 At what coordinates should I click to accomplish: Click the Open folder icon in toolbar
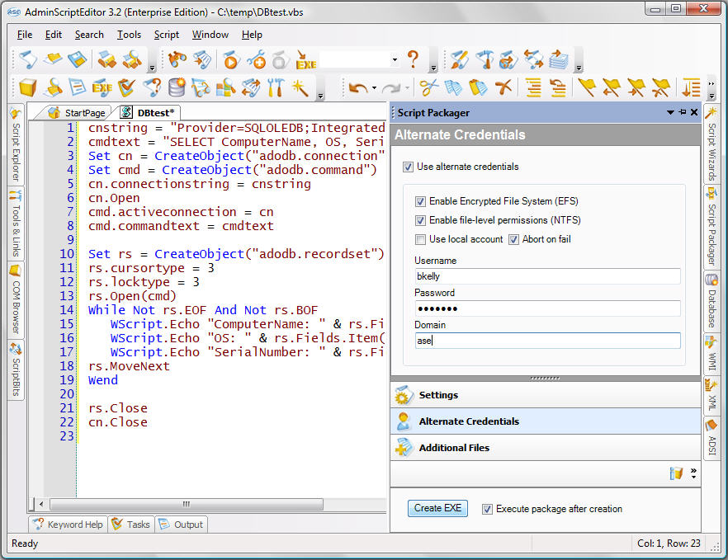pos(53,60)
